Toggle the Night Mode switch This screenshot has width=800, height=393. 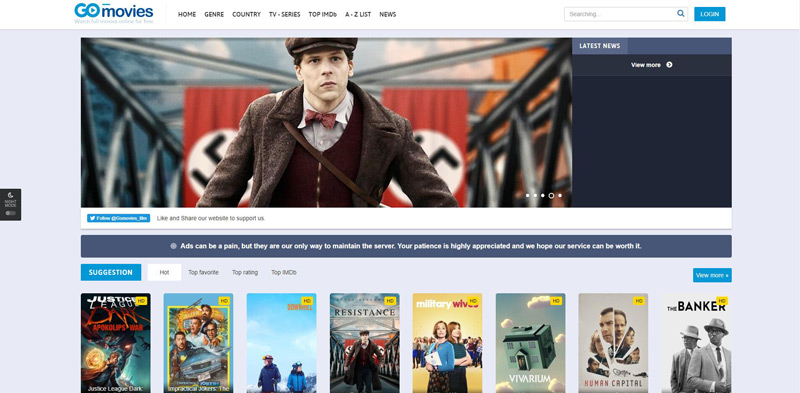[x=10, y=213]
